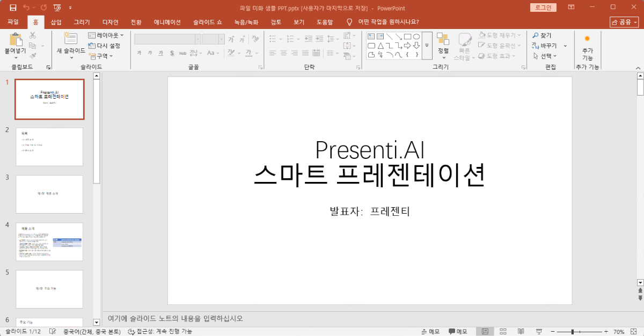Screen dimensions: 644x336
Task: Click the zoom slider in the status bar
Action: 573,332
